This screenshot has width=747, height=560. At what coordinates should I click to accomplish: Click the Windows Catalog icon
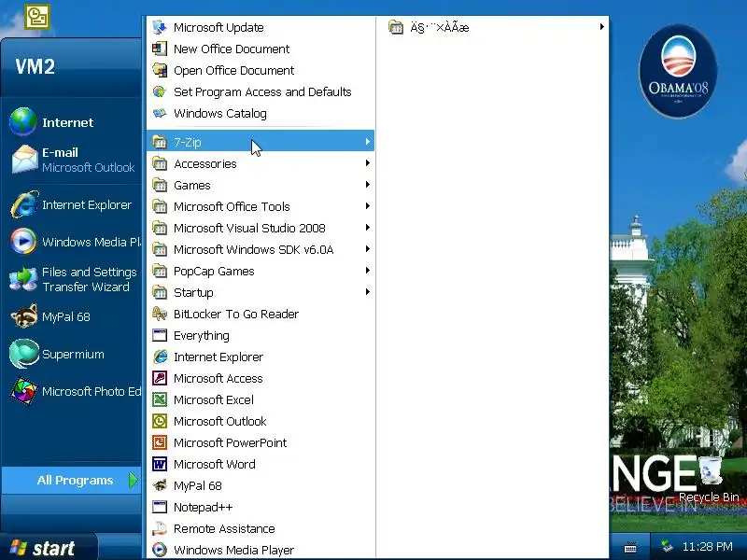coord(160,113)
